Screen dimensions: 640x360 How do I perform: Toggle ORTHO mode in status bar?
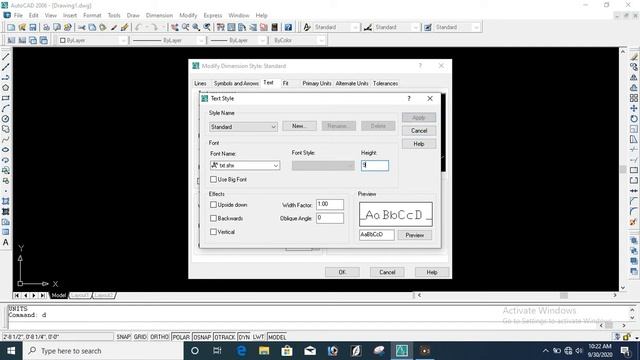click(159, 337)
